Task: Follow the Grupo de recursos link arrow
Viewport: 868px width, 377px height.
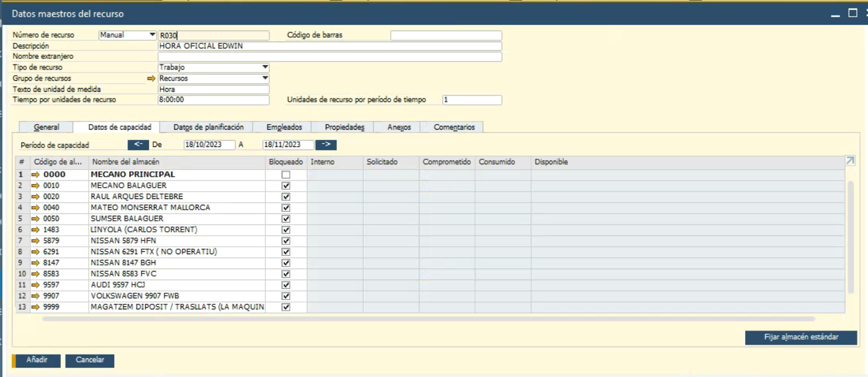Action: coord(151,79)
